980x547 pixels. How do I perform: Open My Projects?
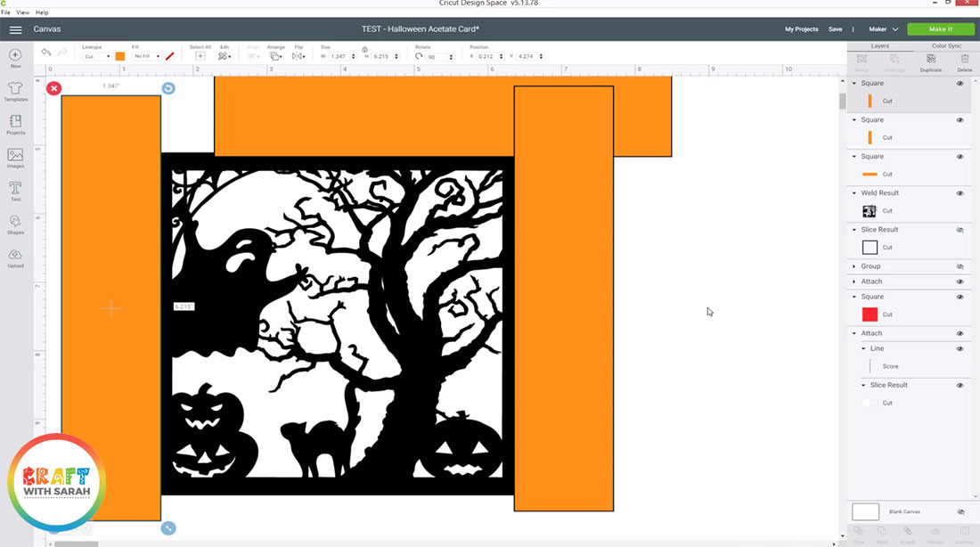pyautogui.click(x=801, y=29)
